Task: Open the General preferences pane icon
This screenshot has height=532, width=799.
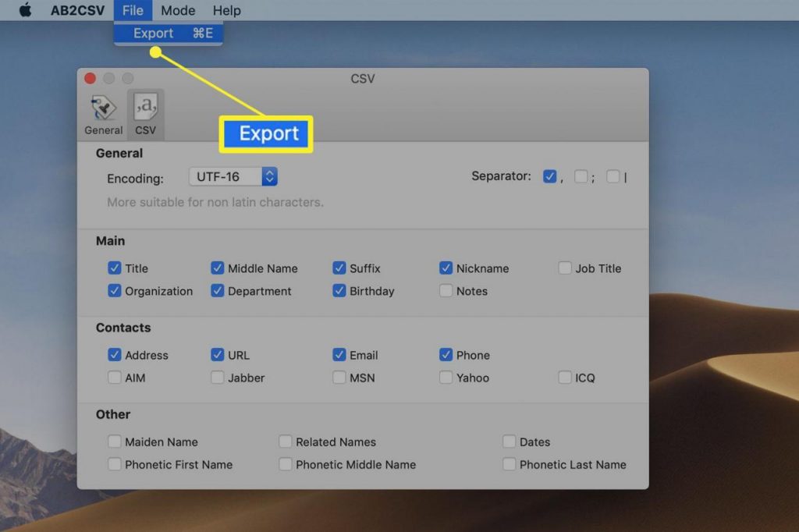Action: 104,115
